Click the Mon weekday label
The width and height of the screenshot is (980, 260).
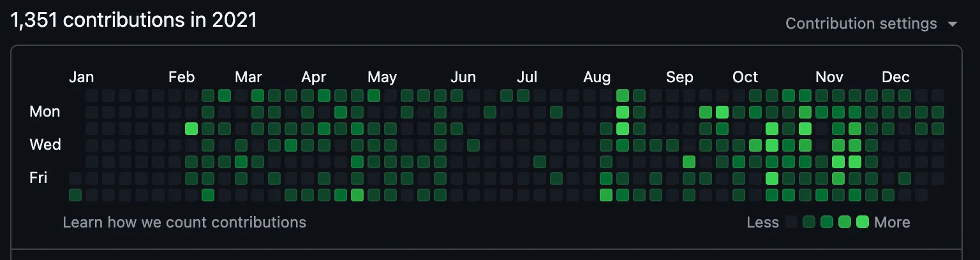pyautogui.click(x=45, y=112)
